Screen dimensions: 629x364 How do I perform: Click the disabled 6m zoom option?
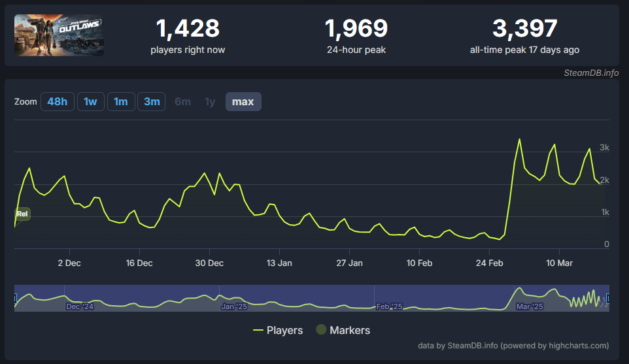pos(182,102)
